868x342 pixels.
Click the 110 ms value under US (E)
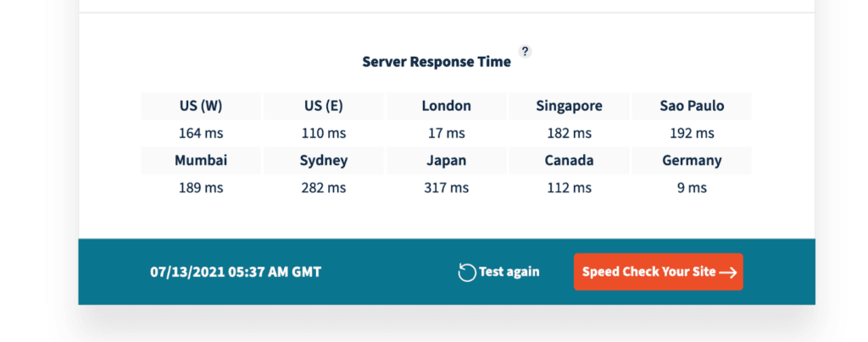323,133
